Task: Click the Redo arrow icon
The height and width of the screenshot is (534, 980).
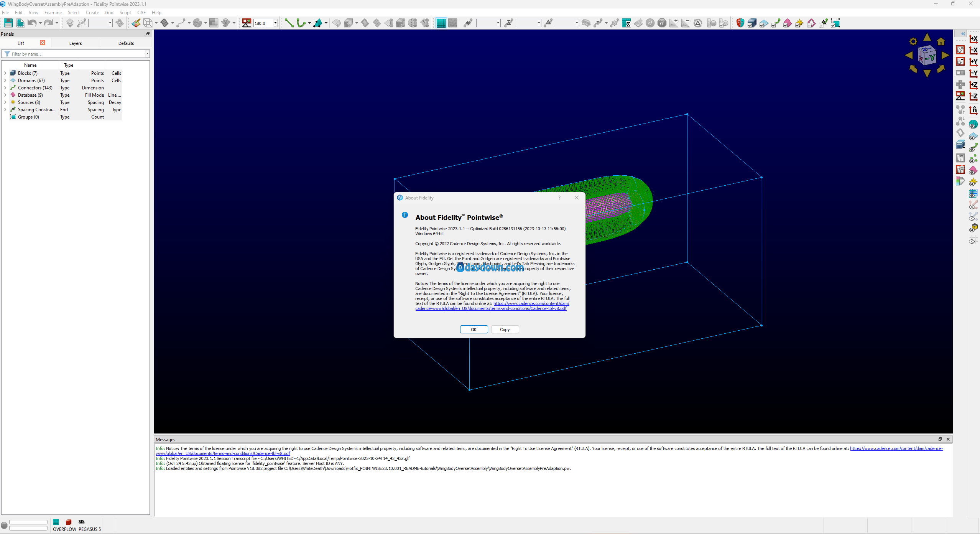Action: tap(49, 23)
